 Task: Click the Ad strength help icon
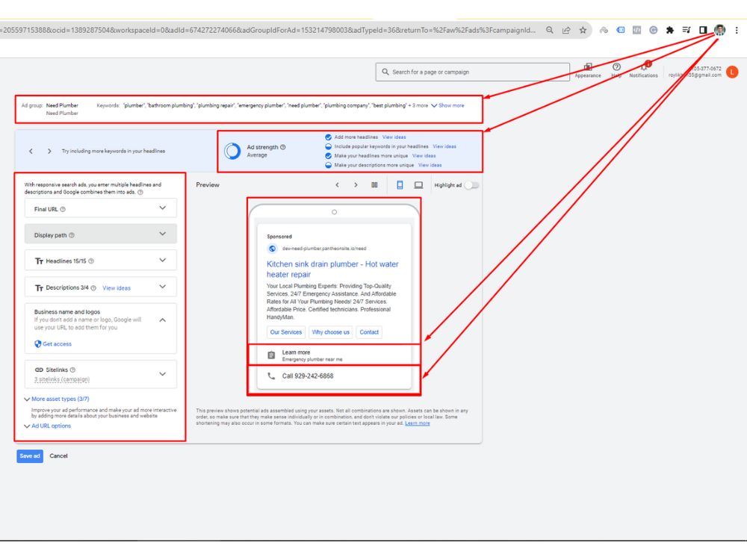(x=283, y=147)
